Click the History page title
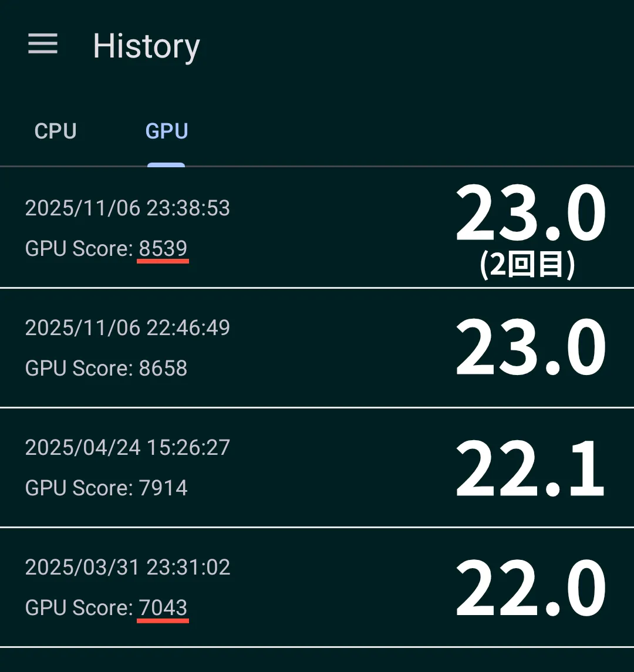The image size is (634, 672). (x=147, y=46)
